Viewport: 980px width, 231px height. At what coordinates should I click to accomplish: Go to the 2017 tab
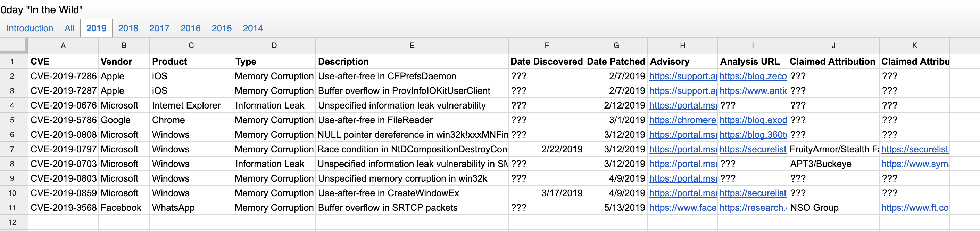[159, 28]
